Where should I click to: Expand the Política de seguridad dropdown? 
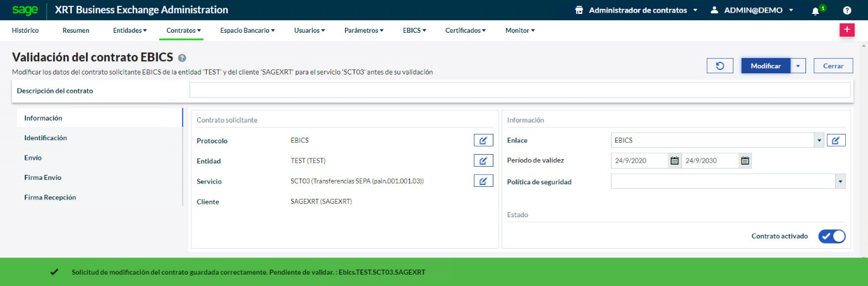[840, 182]
